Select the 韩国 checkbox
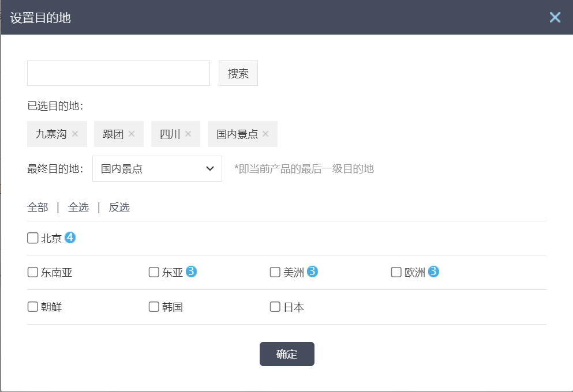Image resolution: width=573 pixels, height=392 pixels. tap(154, 307)
